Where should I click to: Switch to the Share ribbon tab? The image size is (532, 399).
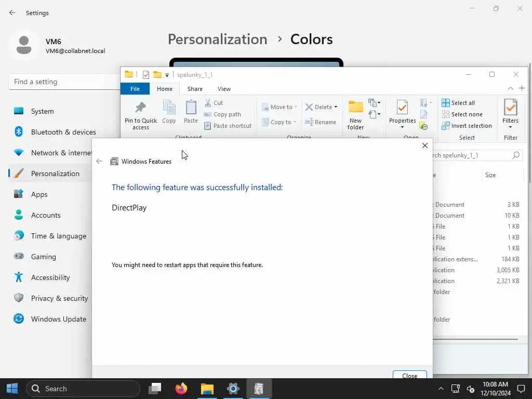(x=195, y=89)
